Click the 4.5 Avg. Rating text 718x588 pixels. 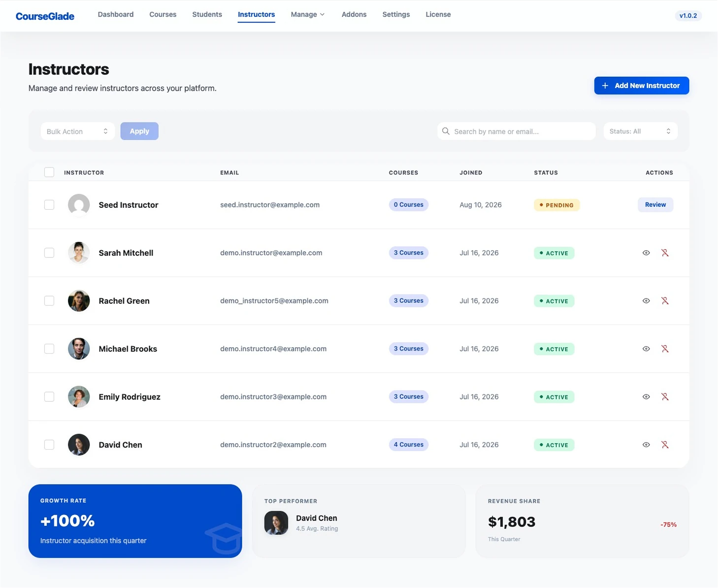[317, 529]
